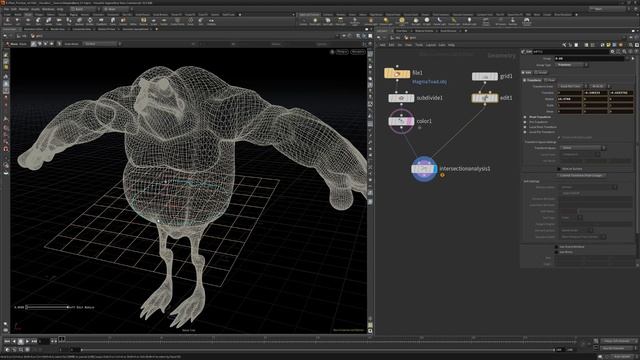Open the Transform Space dropdown
This screenshot has height=360, width=640.
[x=582, y=148]
